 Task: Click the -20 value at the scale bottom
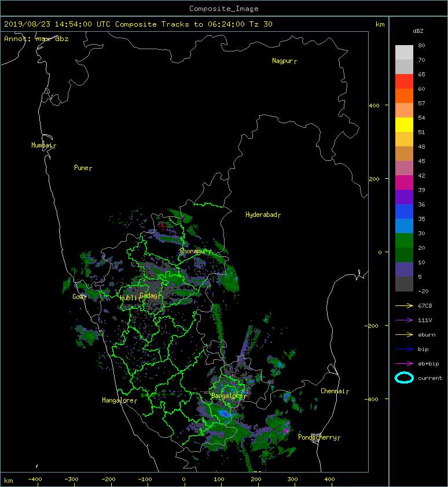pos(423,292)
